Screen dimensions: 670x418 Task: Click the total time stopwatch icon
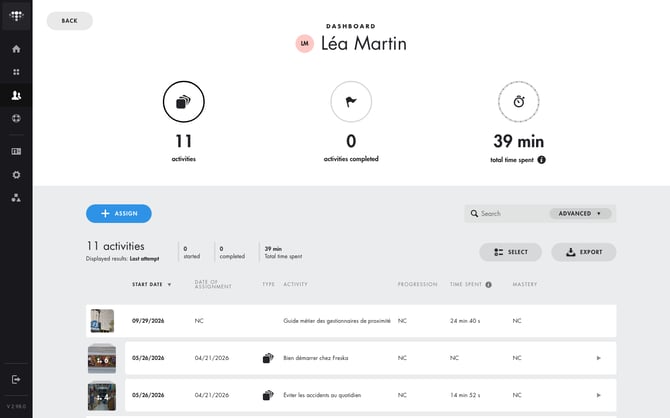click(x=519, y=102)
